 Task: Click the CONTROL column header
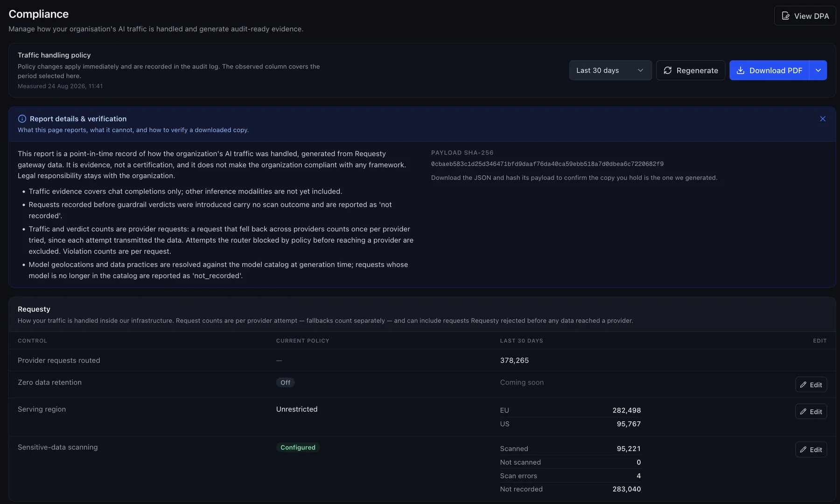(x=32, y=341)
